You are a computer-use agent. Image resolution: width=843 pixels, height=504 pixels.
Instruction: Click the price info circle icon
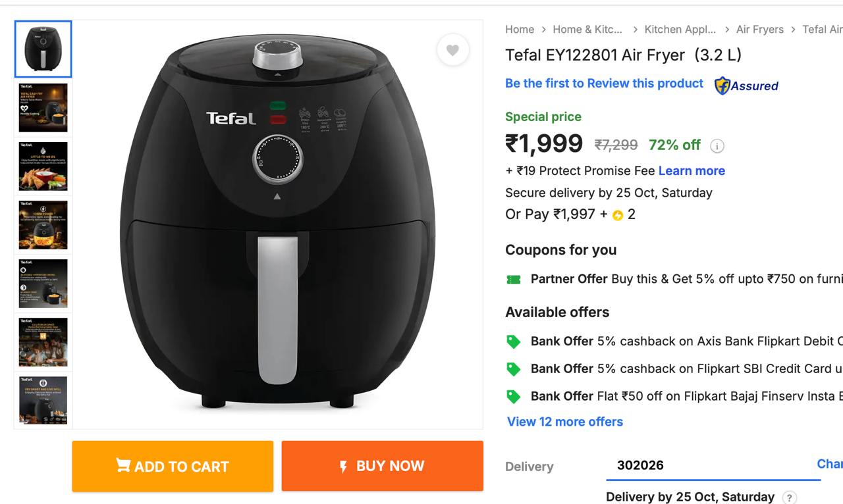(717, 145)
